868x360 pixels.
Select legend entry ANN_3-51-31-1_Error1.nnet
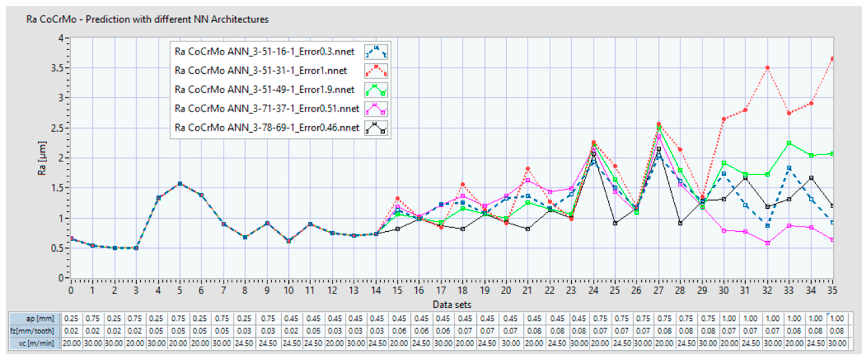coord(260,71)
